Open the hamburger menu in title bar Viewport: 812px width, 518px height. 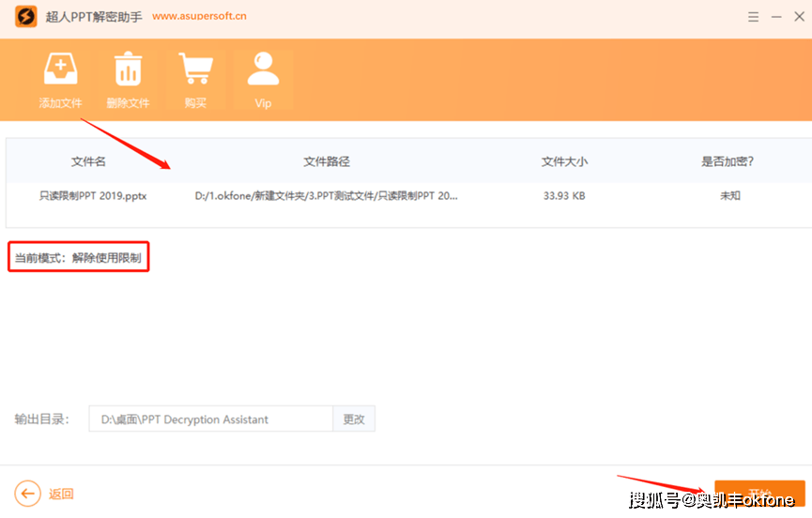[755, 17]
